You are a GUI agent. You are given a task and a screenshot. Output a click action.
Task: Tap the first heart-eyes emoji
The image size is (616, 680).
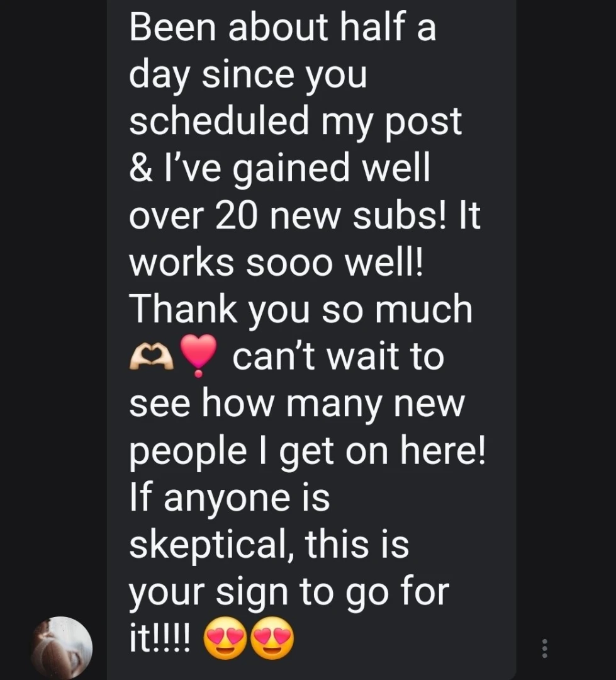(x=225, y=638)
